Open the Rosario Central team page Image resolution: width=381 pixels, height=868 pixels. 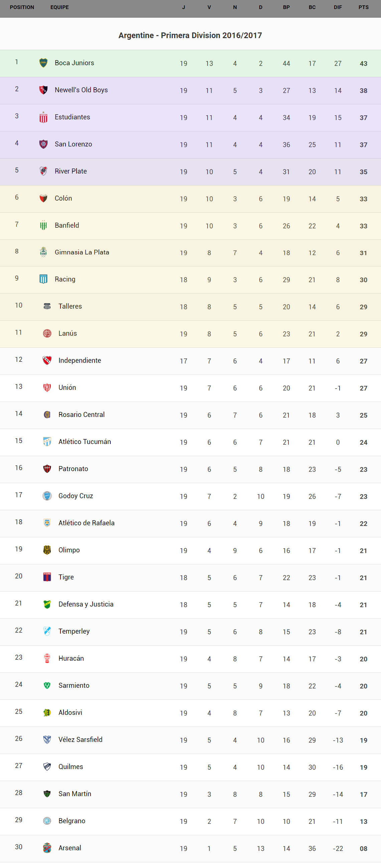point(82,415)
